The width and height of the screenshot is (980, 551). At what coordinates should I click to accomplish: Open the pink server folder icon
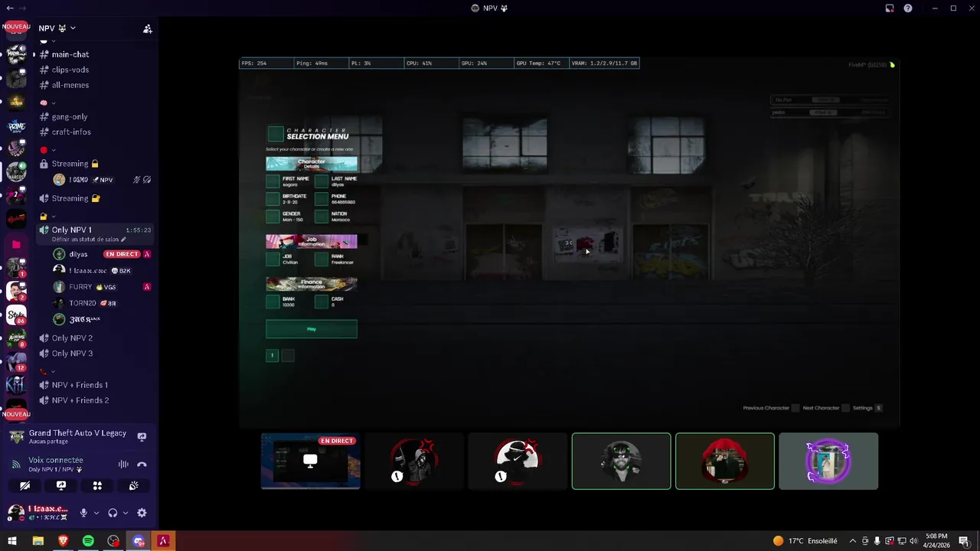point(16,244)
